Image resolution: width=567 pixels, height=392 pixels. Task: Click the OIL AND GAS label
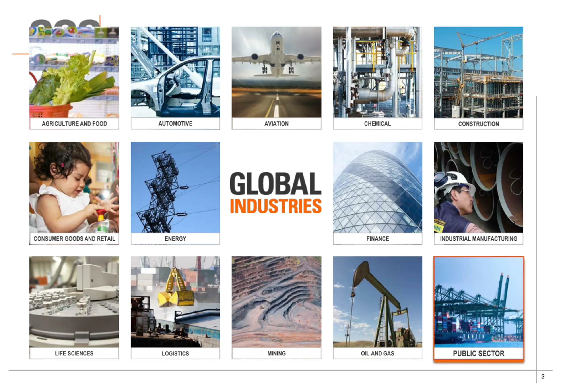377,354
